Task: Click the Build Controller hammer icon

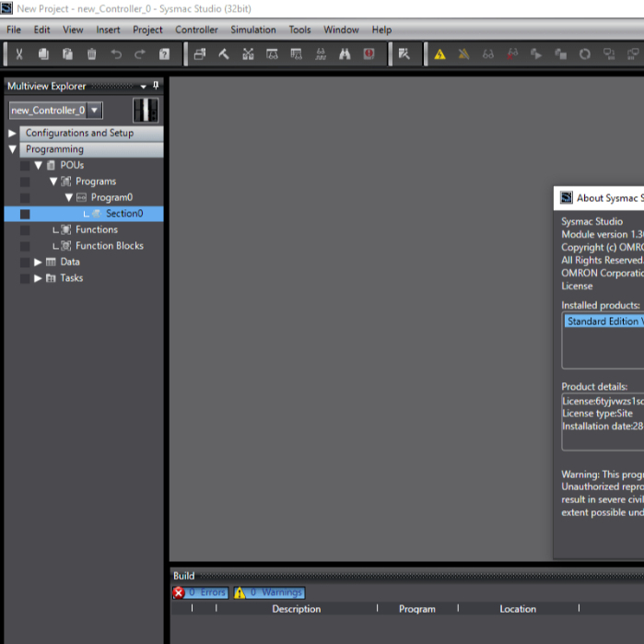Action: coord(224,54)
